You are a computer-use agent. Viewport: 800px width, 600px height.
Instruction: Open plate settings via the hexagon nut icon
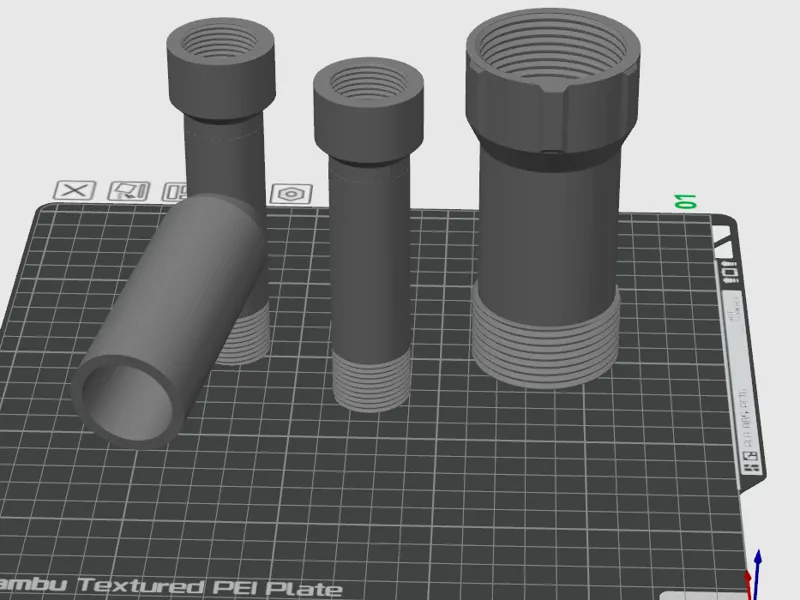(x=291, y=194)
